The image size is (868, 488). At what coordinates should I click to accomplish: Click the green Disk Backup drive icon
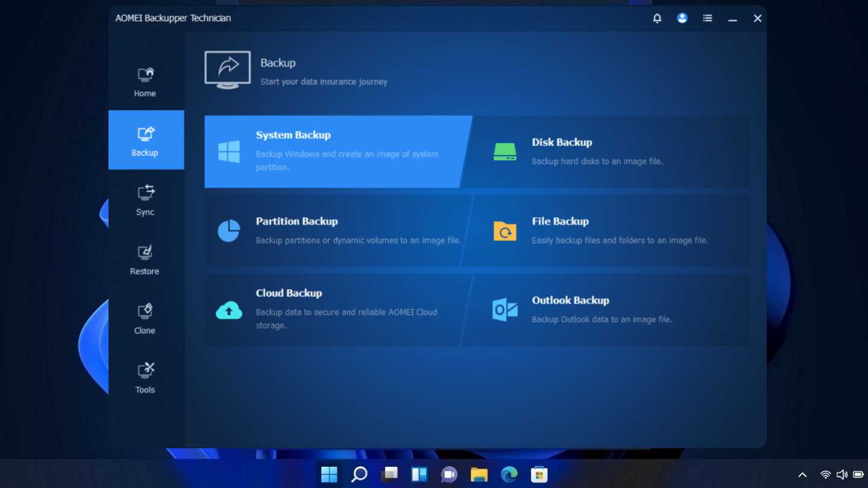click(x=505, y=152)
